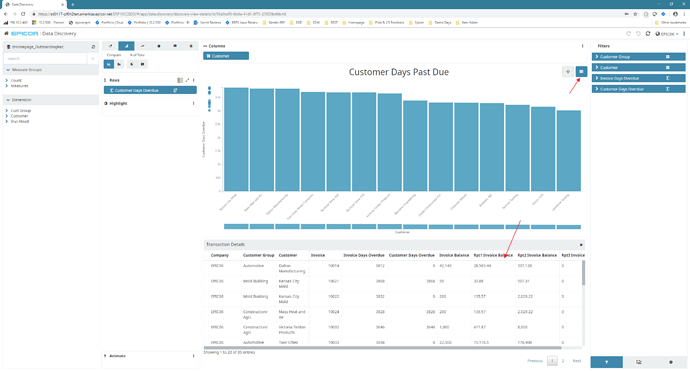The height and width of the screenshot is (371, 690).
Task: Click the data source refresh icon
Action: click(x=93, y=47)
